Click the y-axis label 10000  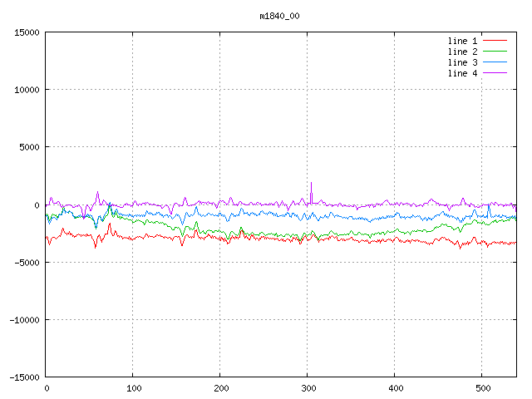(x=27, y=90)
